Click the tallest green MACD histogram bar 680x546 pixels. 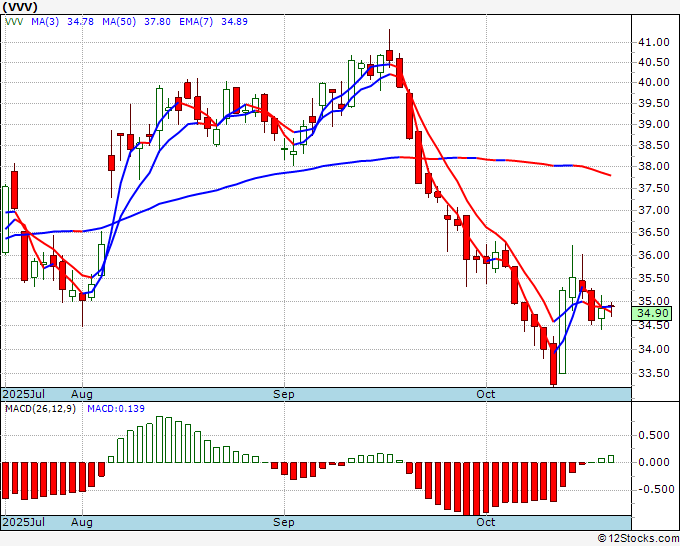159,439
